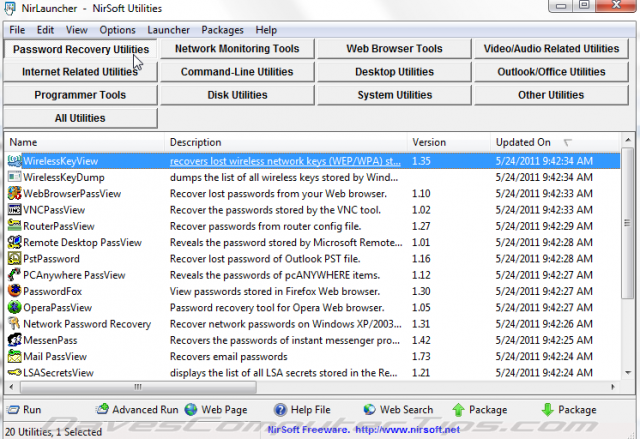Click the RouterPassView icon
The image size is (640, 439).
coord(14,226)
